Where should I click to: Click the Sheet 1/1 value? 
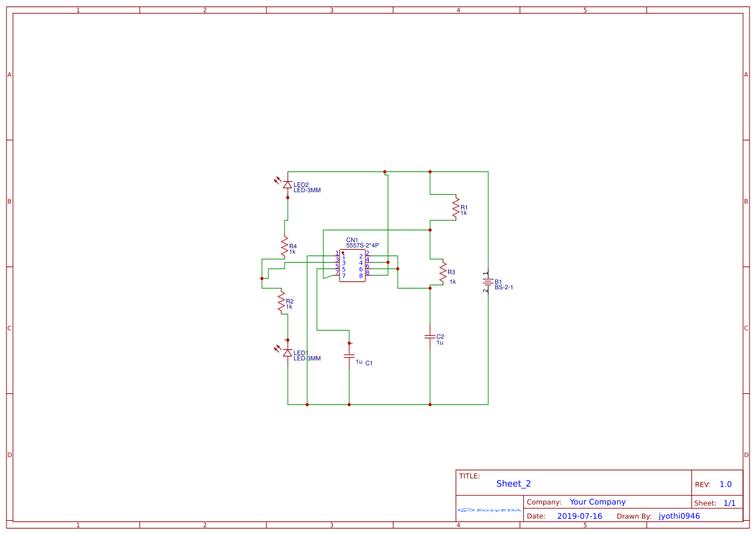pos(731,502)
